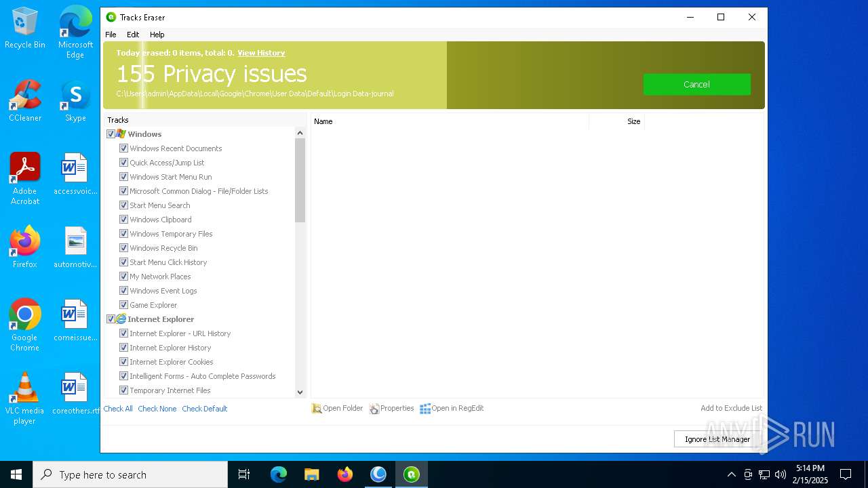Screen dimensions: 868x488
Task: Select the coreothers.rtf document icon
Action: click(75, 394)
